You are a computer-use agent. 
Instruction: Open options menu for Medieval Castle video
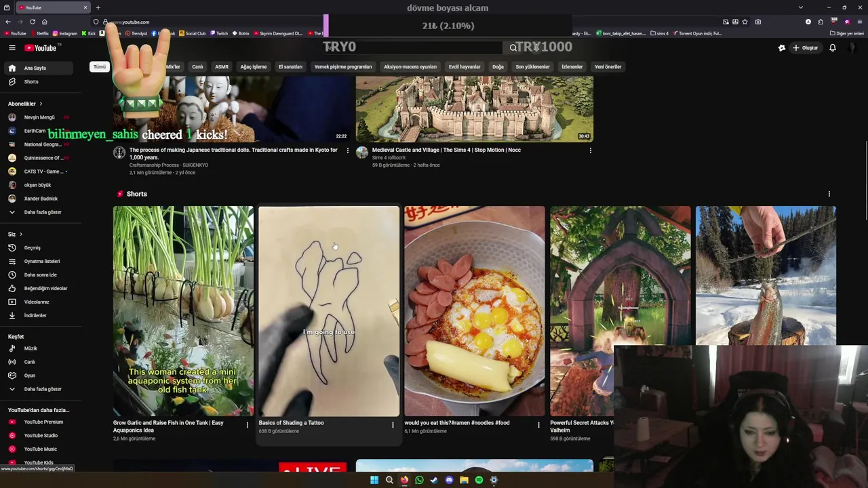click(590, 150)
